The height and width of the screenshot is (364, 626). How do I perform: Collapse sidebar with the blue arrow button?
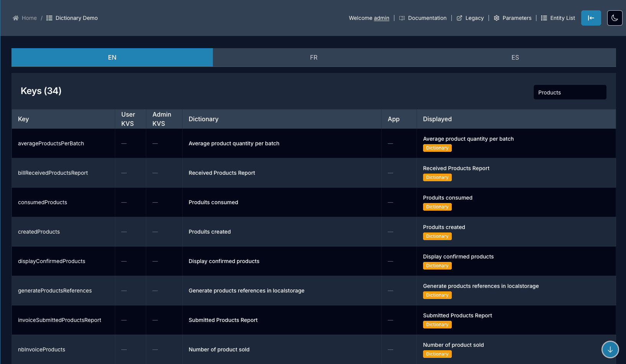(591, 18)
